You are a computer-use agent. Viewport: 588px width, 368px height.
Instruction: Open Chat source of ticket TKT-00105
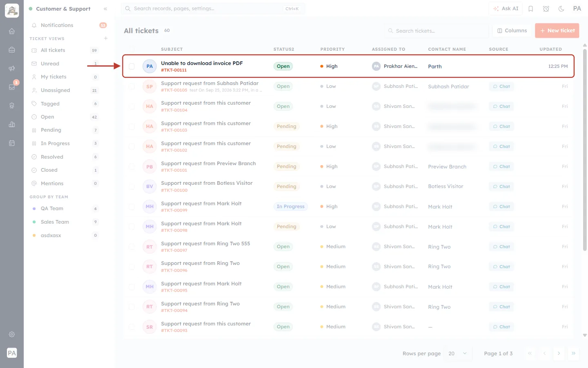(501, 86)
